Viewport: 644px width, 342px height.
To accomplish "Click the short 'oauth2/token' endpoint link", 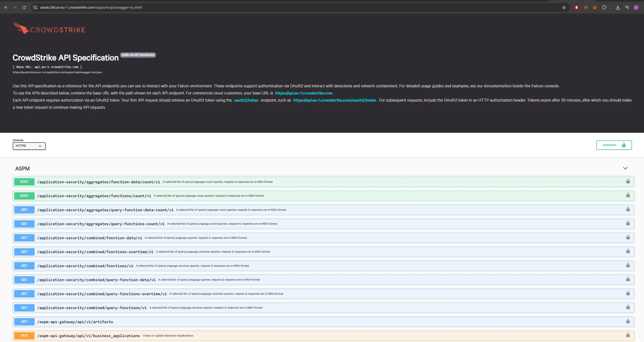I will coord(246,100).
